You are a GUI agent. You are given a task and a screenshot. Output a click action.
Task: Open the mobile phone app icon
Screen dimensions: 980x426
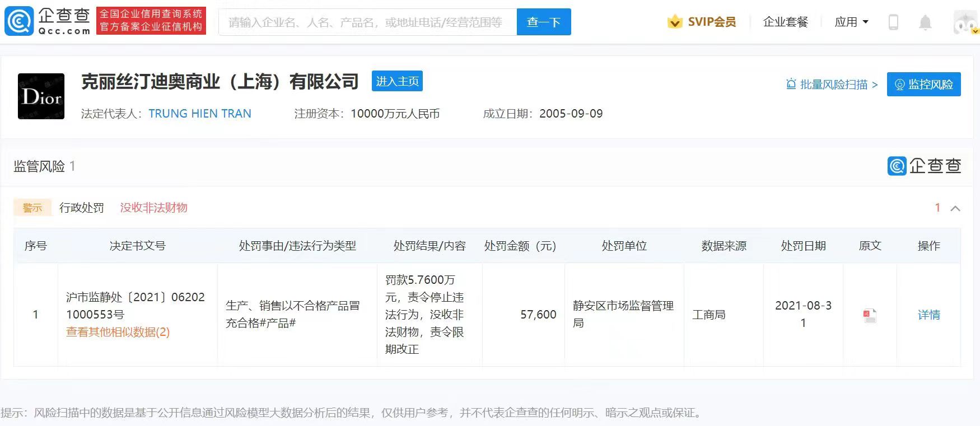click(x=894, y=22)
